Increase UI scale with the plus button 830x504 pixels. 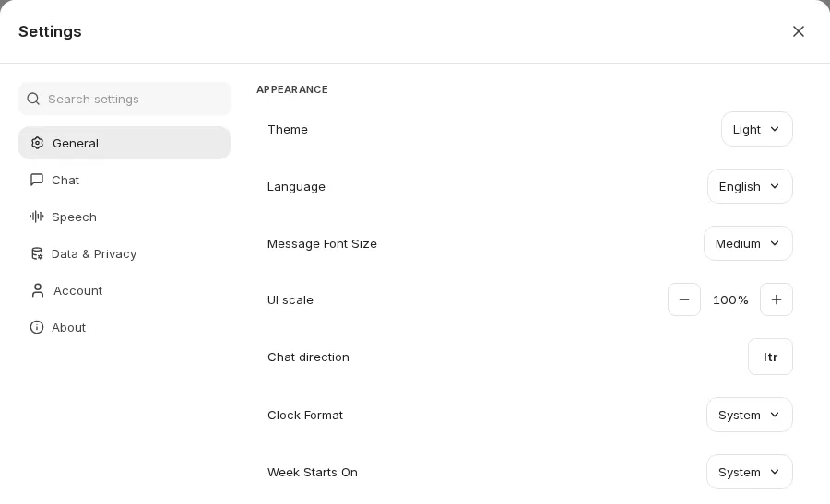pos(776,299)
